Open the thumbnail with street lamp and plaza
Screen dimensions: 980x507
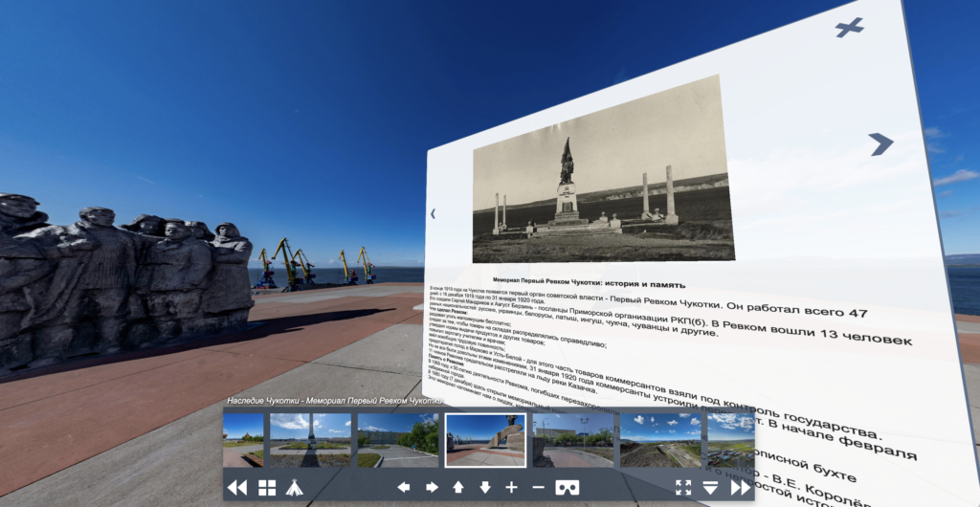pyautogui.click(x=572, y=440)
